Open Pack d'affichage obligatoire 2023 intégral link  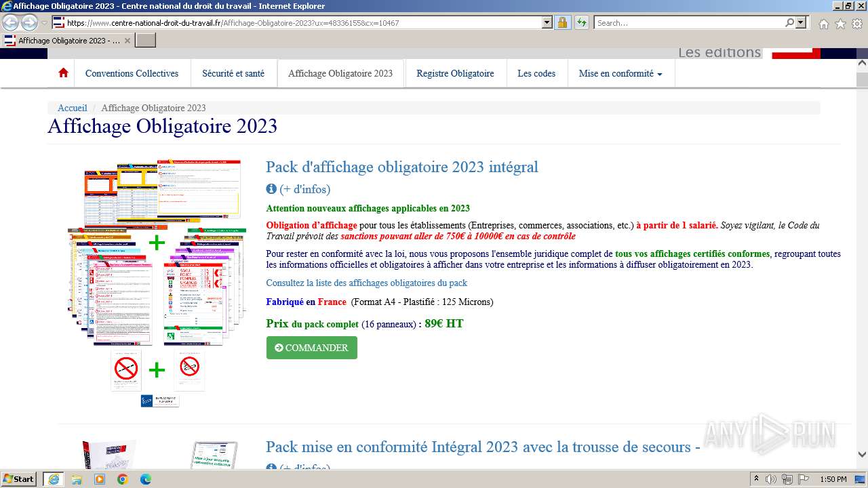(402, 167)
